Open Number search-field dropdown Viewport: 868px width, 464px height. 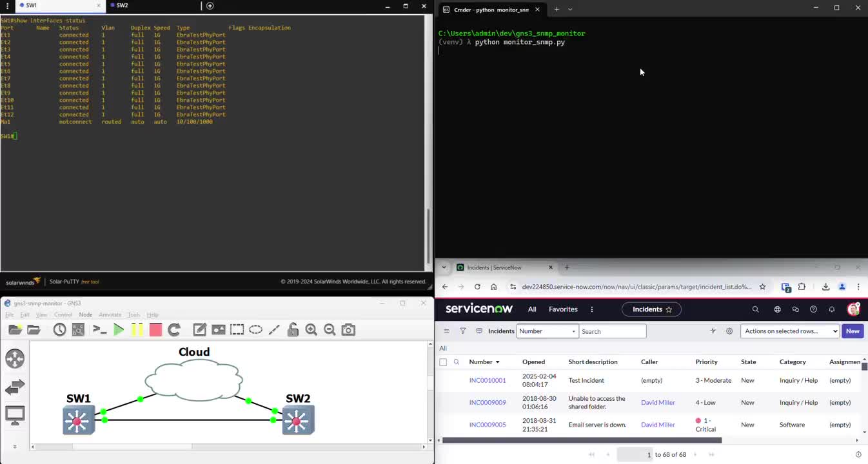tap(547, 331)
